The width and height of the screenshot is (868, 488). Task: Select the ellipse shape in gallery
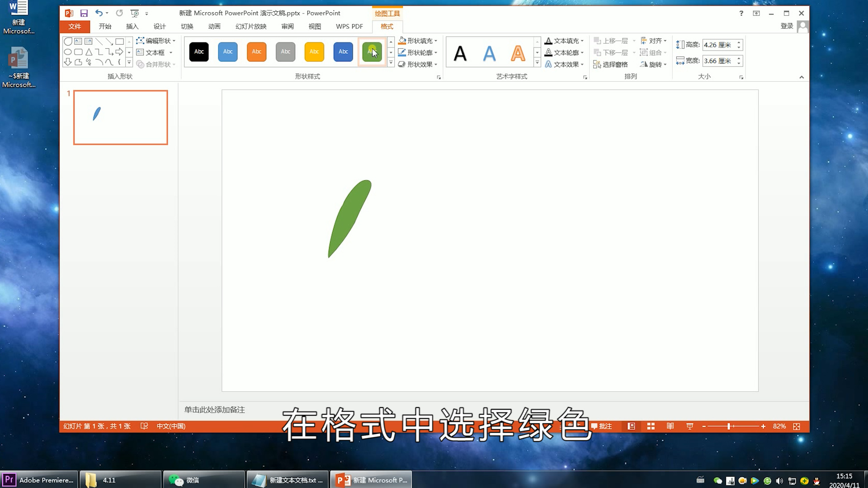tap(68, 52)
